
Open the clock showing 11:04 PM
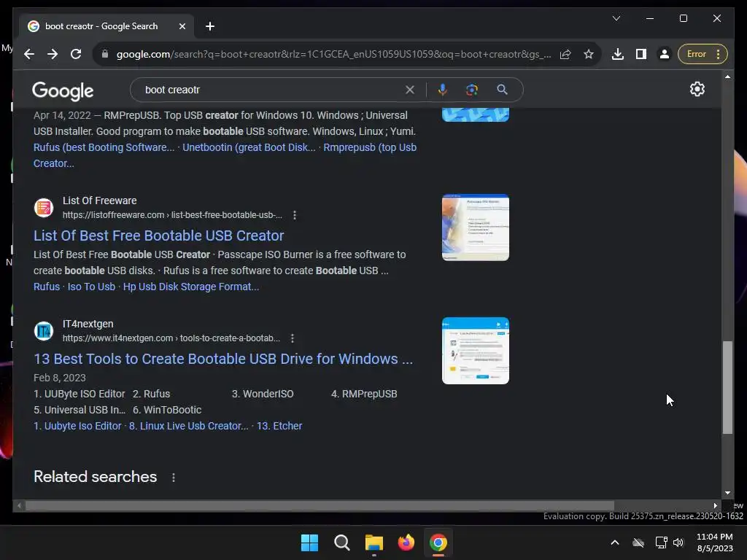pos(715,542)
